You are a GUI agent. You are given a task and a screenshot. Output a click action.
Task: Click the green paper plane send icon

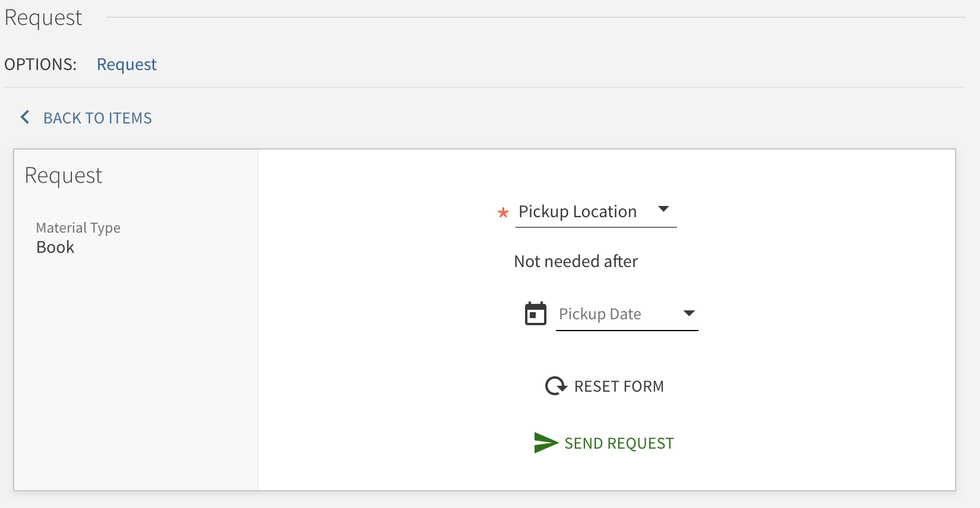click(546, 443)
